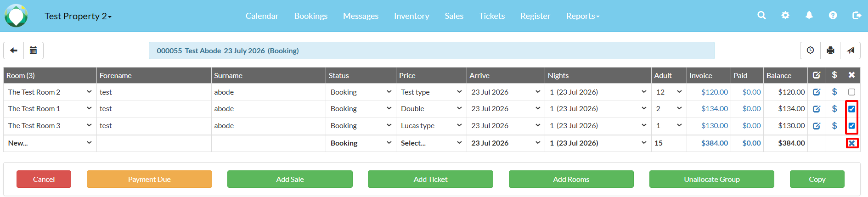
Task: Click dollar icon for The Test Room 2
Action: pyautogui.click(x=834, y=92)
